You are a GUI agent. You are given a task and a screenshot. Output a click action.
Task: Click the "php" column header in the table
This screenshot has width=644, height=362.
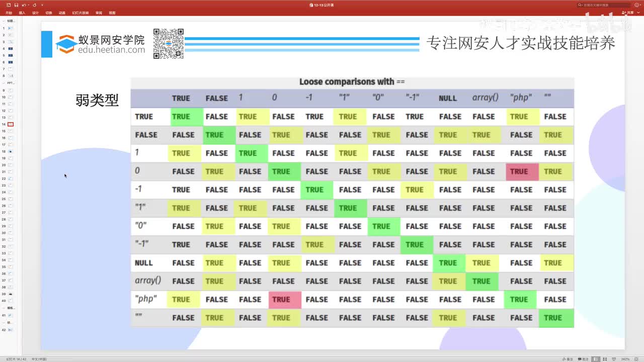pos(521,98)
